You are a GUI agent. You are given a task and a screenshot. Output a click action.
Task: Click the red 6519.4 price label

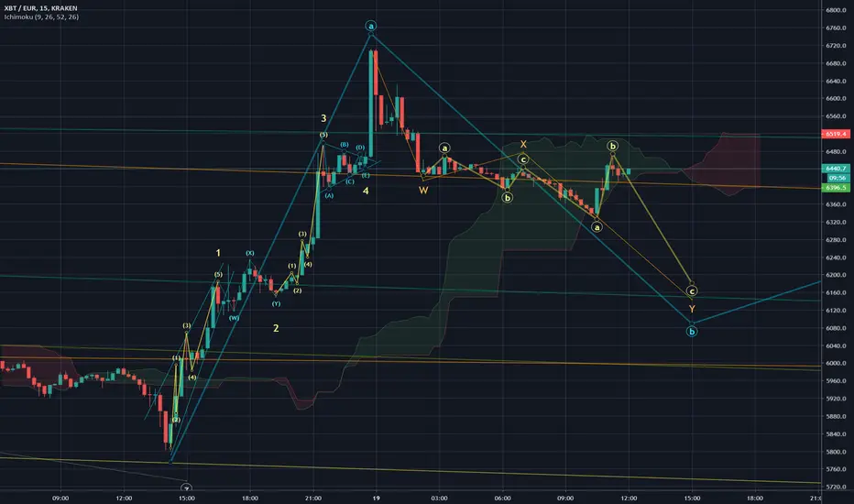click(836, 134)
